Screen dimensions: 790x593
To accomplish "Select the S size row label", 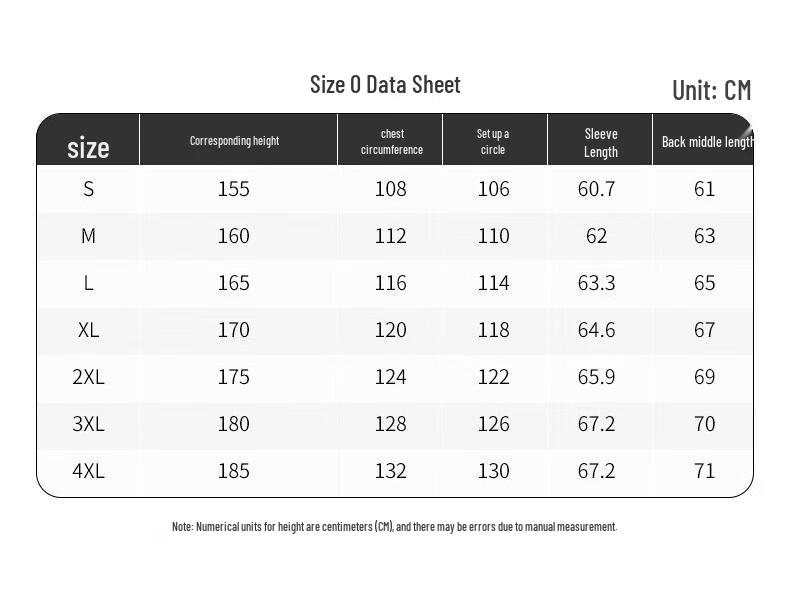I will point(89,189).
